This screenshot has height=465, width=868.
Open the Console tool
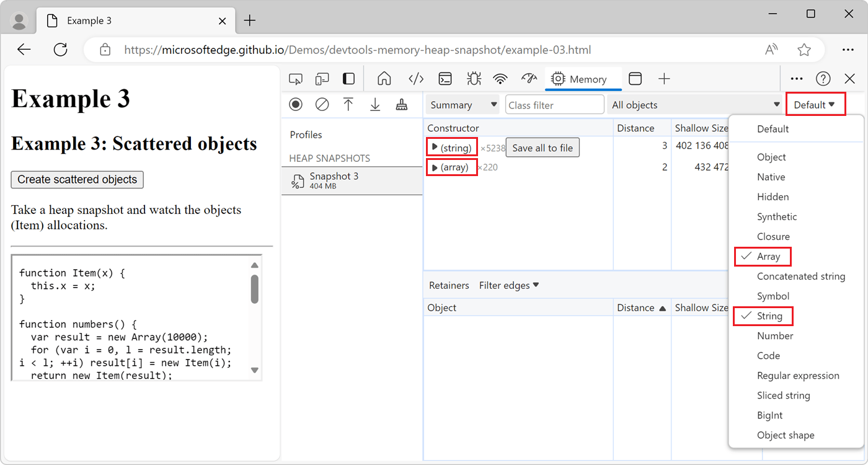click(x=445, y=79)
